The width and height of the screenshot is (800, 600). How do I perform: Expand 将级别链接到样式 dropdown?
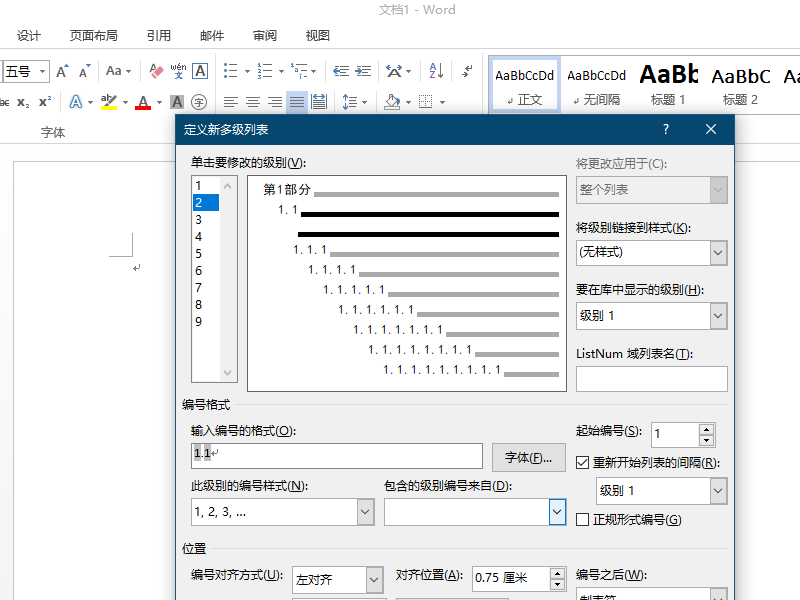tap(718, 253)
